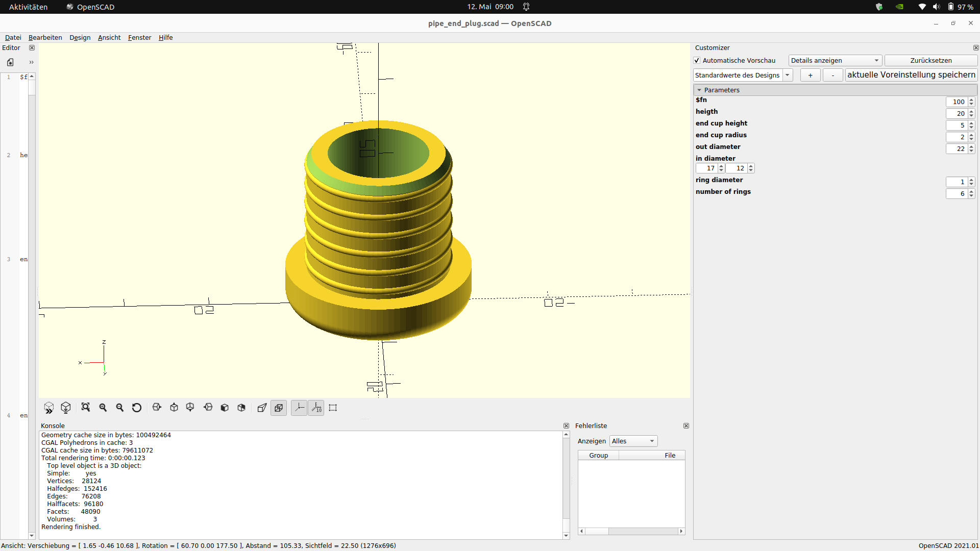
Task: Switch to top view cube icon
Action: pos(173,408)
